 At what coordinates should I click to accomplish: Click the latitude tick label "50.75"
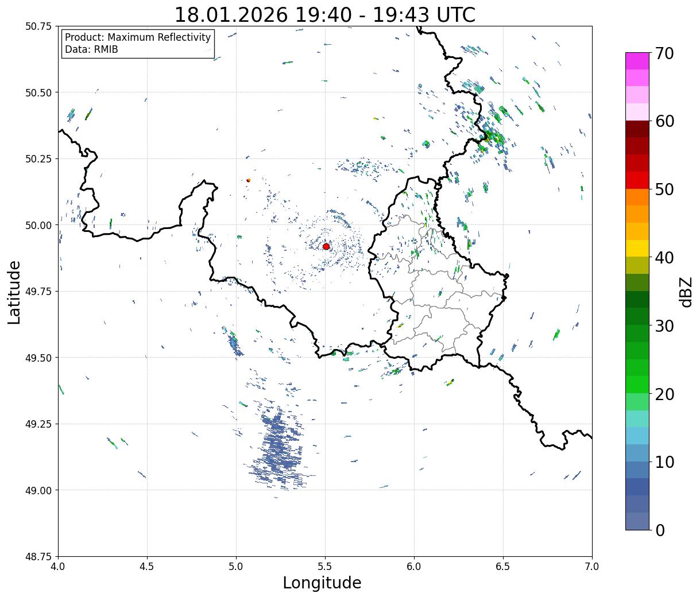[x=38, y=26]
